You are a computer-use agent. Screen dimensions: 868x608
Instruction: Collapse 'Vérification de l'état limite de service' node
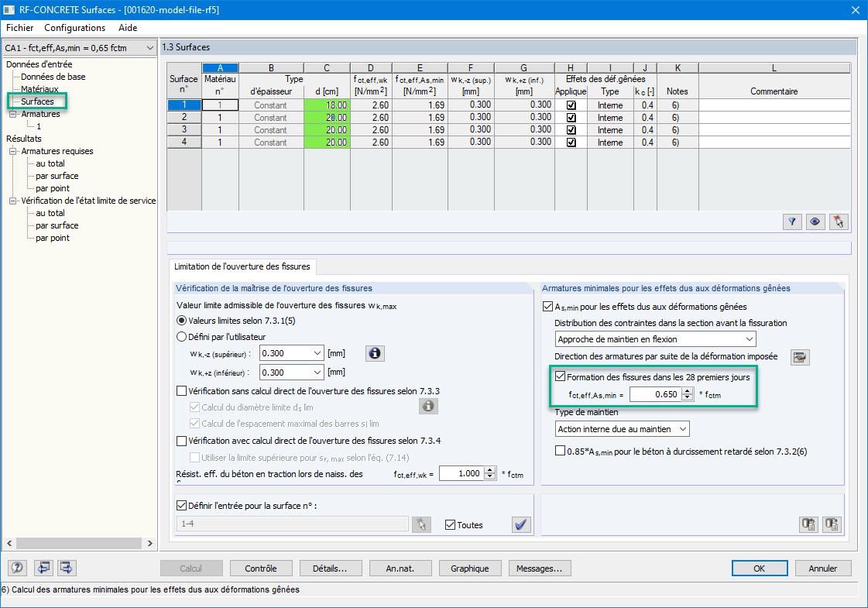[12, 201]
